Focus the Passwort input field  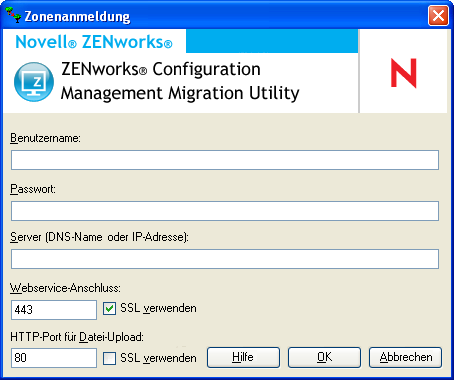(225, 211)
